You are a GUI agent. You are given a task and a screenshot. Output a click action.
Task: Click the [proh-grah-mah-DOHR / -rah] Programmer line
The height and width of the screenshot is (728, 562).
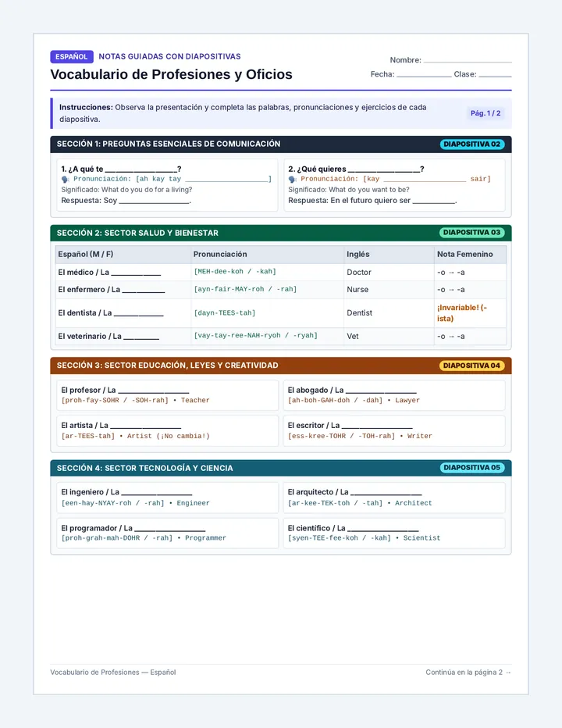tap(144, 537)
